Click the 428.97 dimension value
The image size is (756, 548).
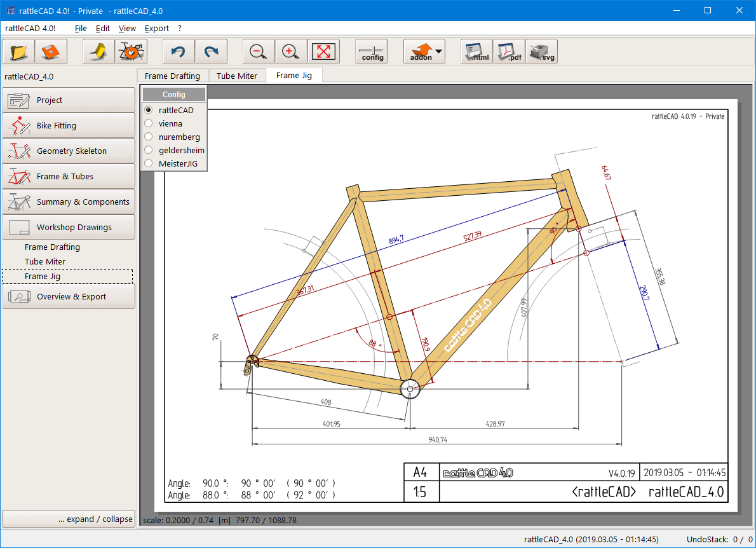pos(495,424)
